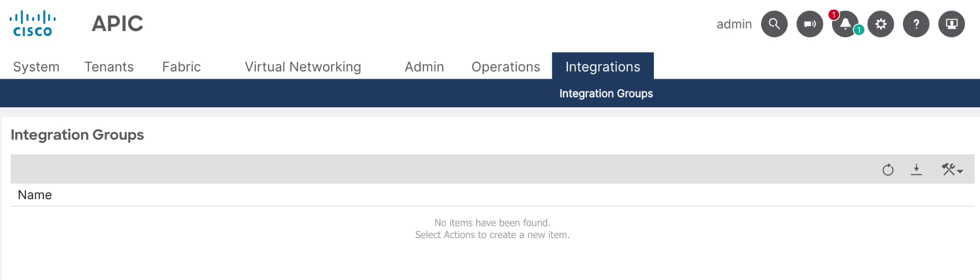Open the alerts bell icon
This screenshot has height=280, width=980.
click(x=845, y=24)
